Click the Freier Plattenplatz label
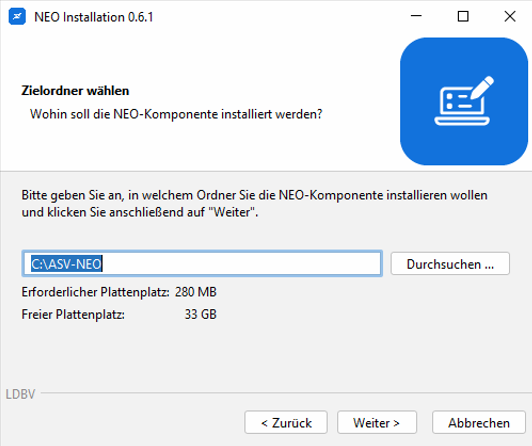532x446 pixels. pyautogui.click(x=73, y=314)
